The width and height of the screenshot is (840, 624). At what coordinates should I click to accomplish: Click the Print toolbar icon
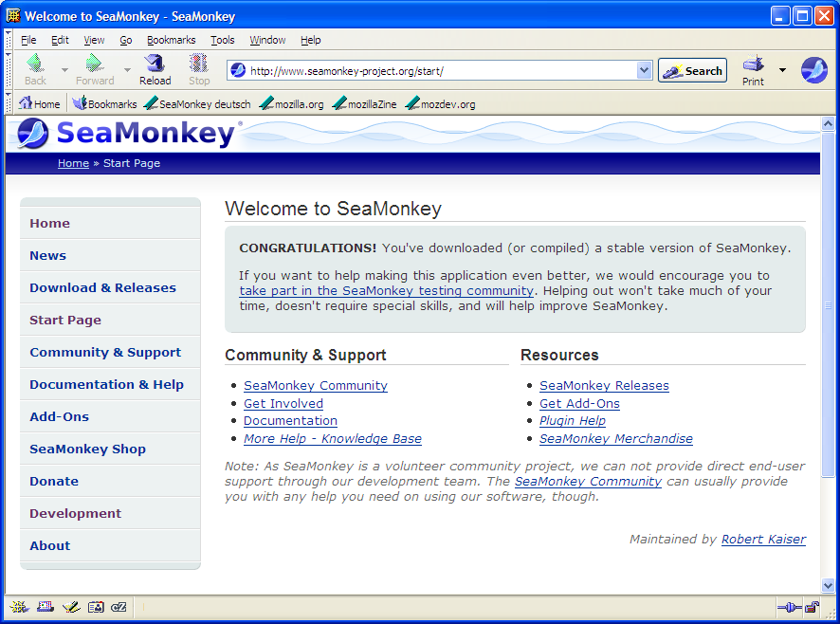[753, 70]
